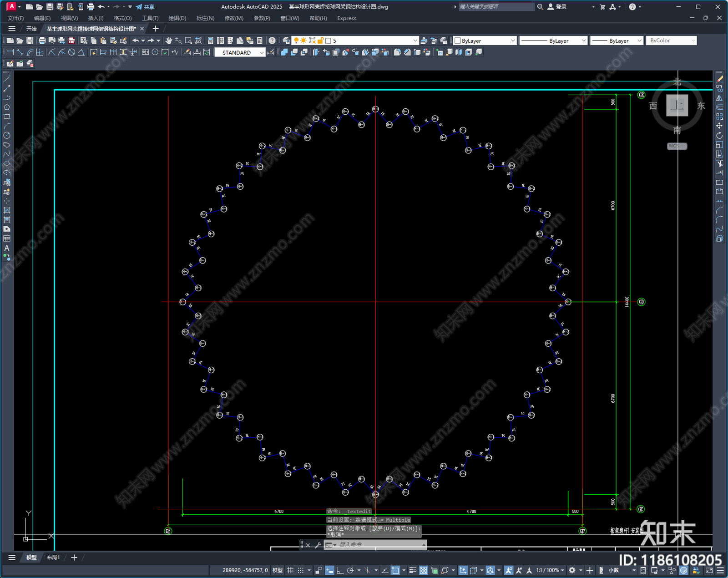Image resolution: width=728 pixels, height=578 pixels.
Task: Click the Mirror tool in Modify toolbar
Action: [719, 98]
